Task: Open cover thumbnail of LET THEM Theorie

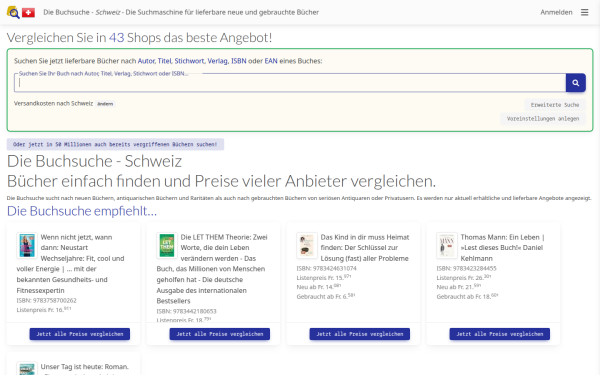Action: point(167,245)
